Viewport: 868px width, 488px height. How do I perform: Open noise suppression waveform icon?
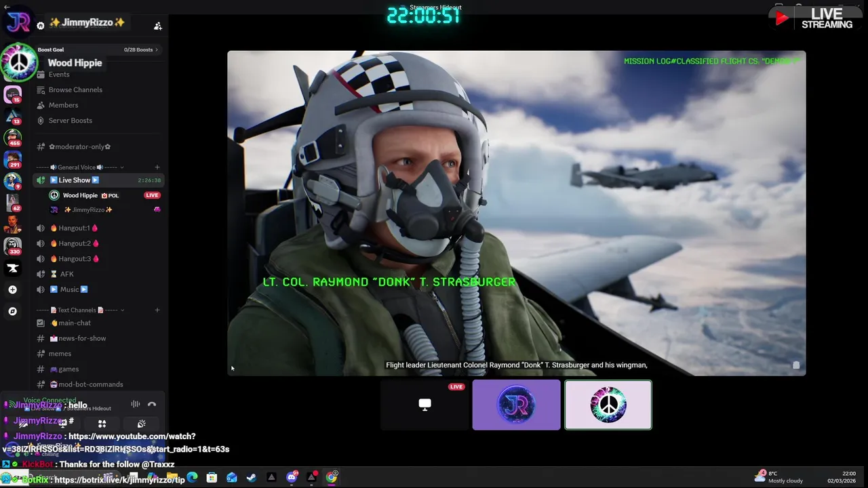(136, 405)
